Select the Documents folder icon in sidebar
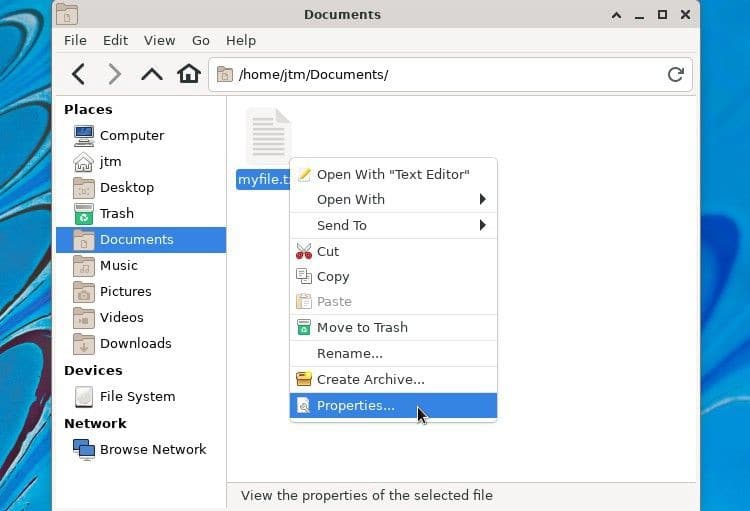This screenshot has width=750, height=511. (x=84, y=240)
